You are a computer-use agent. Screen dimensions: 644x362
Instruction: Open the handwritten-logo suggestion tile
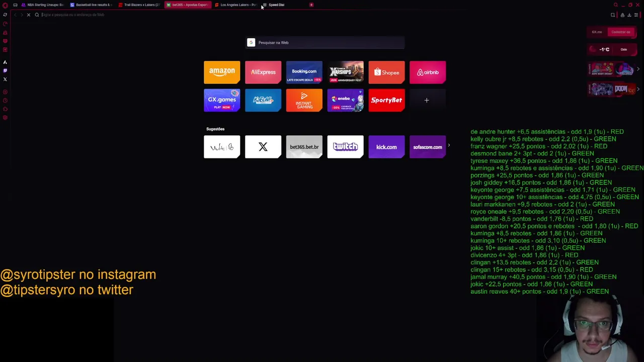pyautogui.click(x=222, y=147)
